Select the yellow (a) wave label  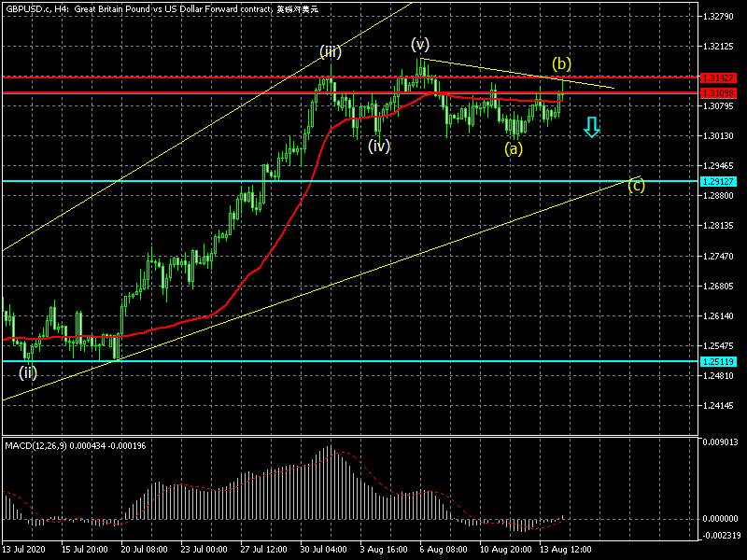coord(513,149)
